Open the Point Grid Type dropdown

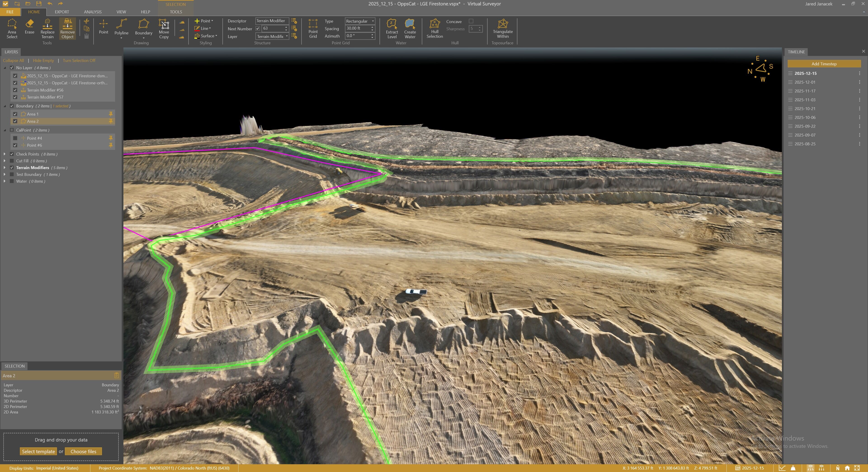(360, 21)
